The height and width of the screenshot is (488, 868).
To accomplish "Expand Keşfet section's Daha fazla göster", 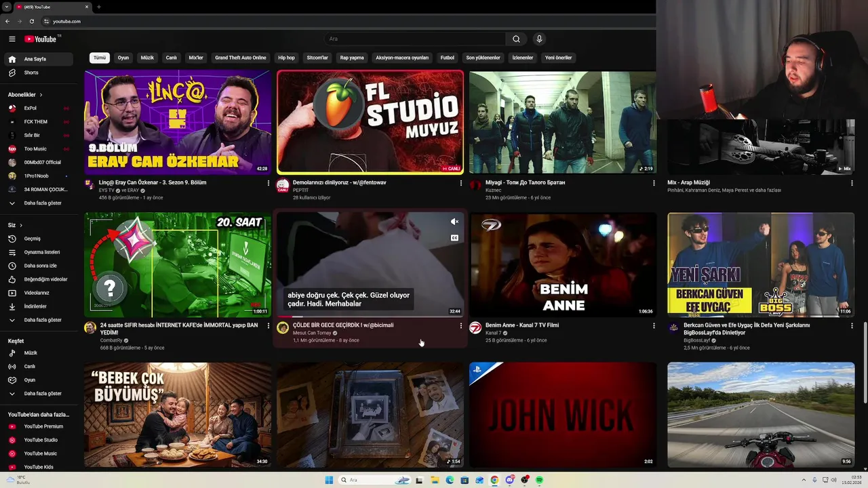I will coord(38,394).
